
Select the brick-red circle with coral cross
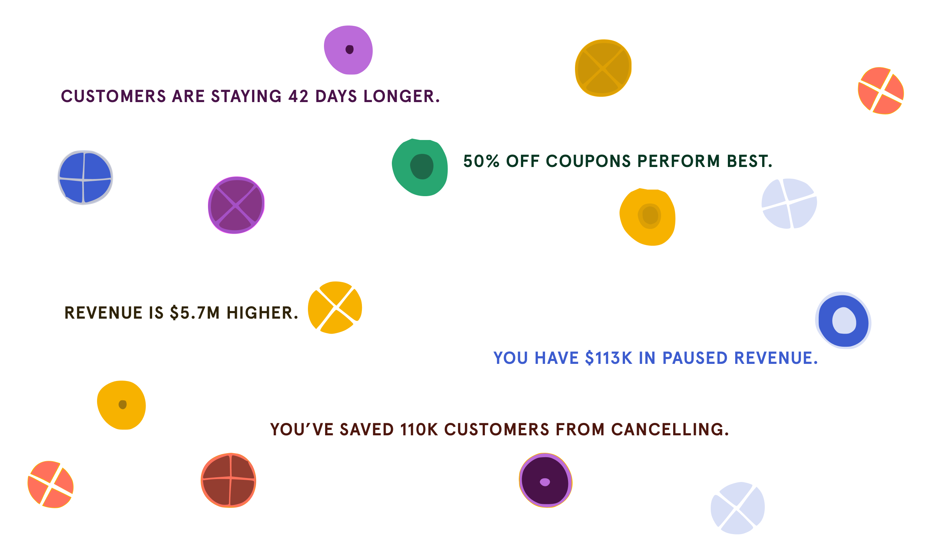coord(228,480)
